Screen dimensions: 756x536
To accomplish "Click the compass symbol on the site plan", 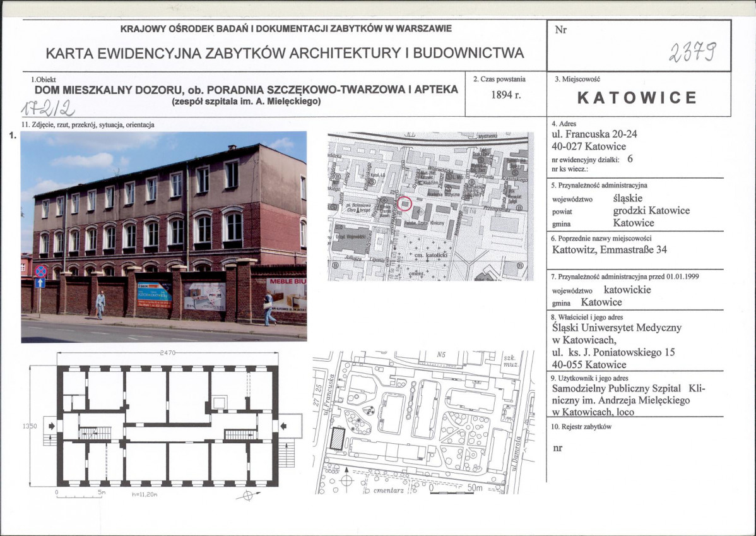I will pos(345,481).
